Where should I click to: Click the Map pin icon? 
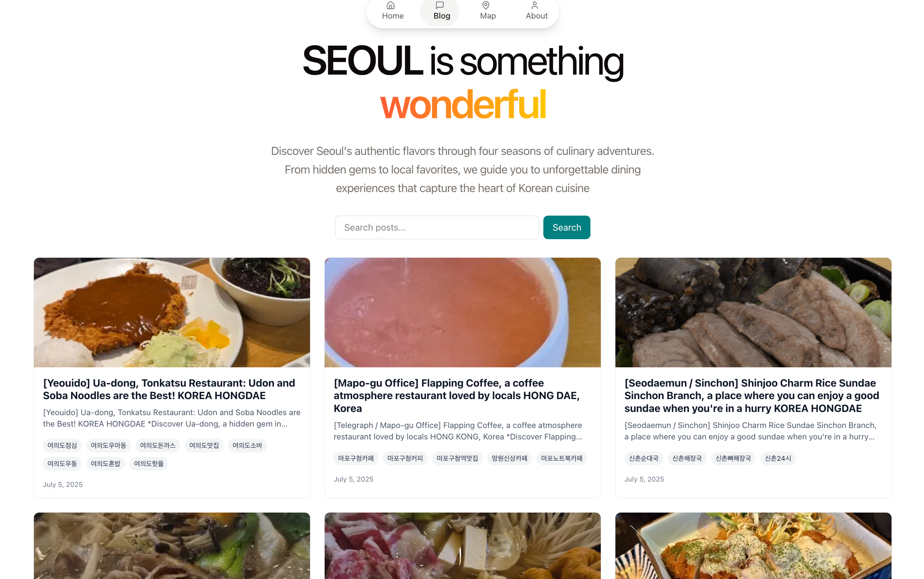click(485, 5)
